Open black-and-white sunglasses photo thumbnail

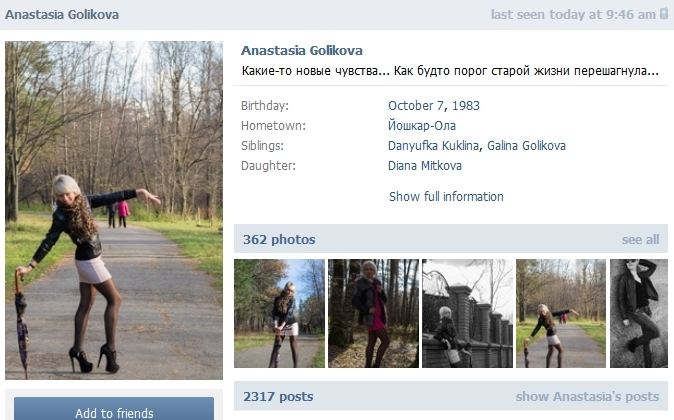pyautogui.click(x=639, y=313)
